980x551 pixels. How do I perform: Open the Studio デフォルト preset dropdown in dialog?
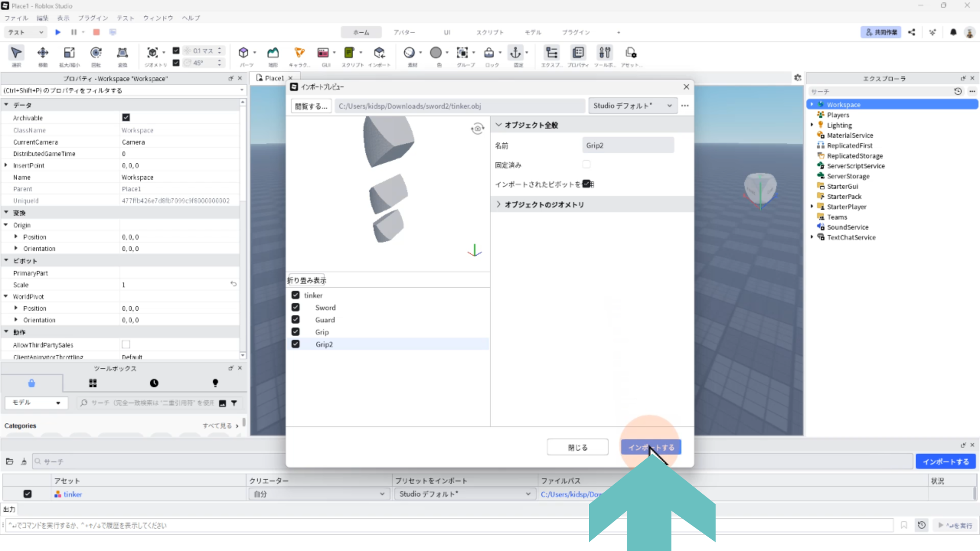point(632,106)
